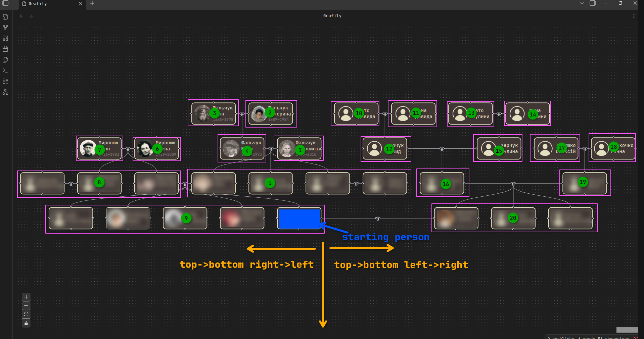Screen dimensions: 644x339
Task: Select the Grafily tab
Action: point(52,4)
